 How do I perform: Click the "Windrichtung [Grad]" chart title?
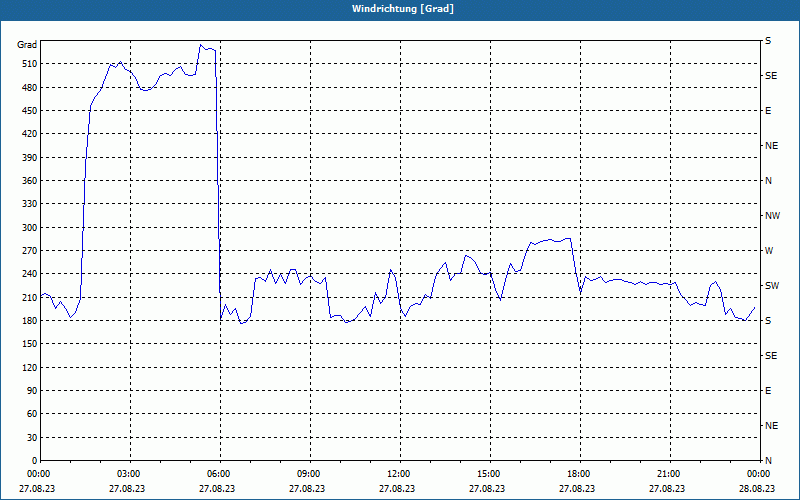pyautogui.click(x=403, y=9)
